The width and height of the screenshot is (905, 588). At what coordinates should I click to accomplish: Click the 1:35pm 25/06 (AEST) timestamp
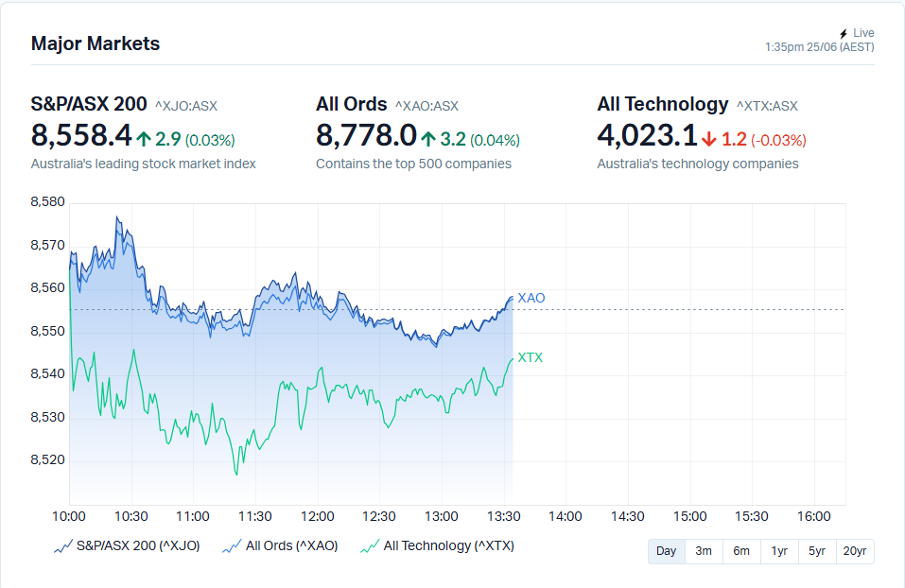coord(820,47)
